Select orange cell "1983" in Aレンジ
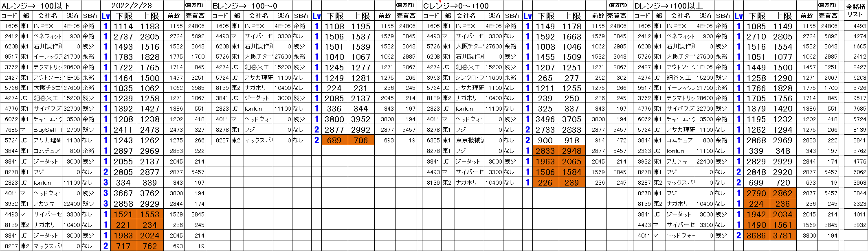 point(123,236)
